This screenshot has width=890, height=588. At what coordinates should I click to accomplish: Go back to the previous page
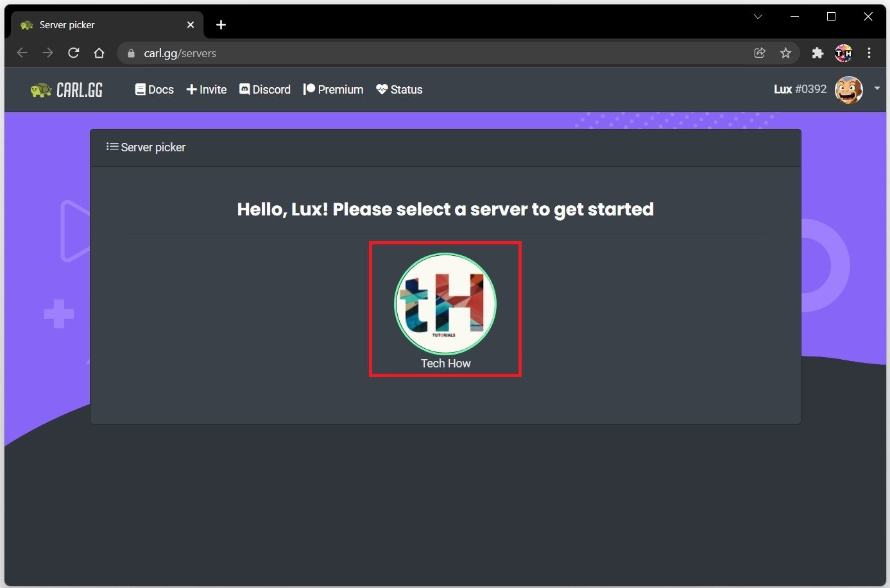click(x=22, y=53)
